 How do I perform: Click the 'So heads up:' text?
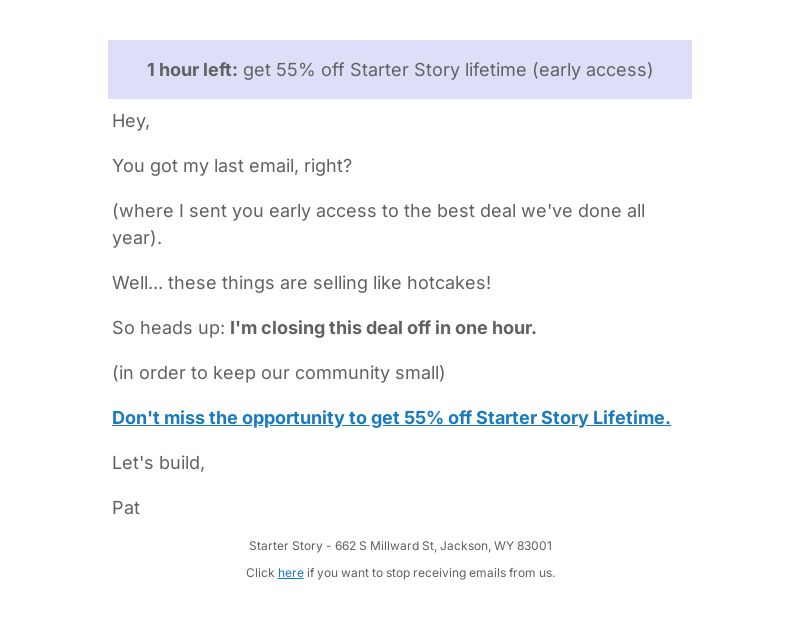(168, 327)
